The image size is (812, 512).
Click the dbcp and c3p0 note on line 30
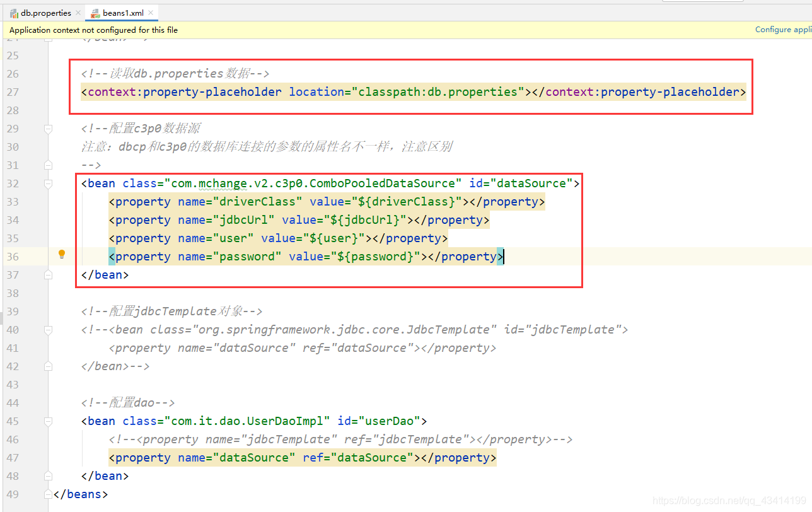(x=267, y=147)
